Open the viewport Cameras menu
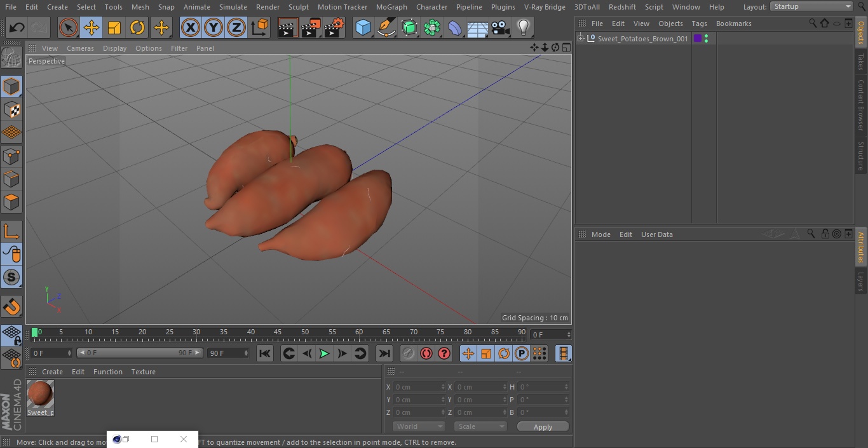 [x=80, y=48]
